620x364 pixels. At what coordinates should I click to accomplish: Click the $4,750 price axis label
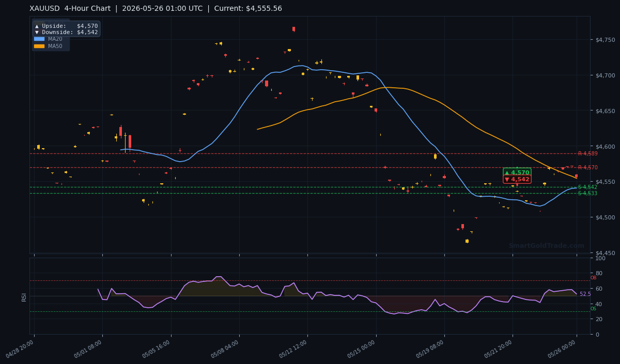[x=606, y=40]
